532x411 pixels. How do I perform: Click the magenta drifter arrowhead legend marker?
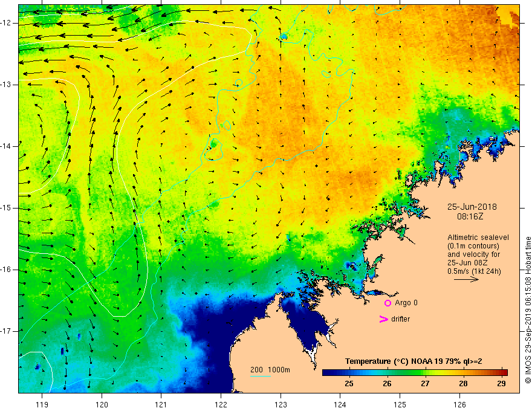383,319
